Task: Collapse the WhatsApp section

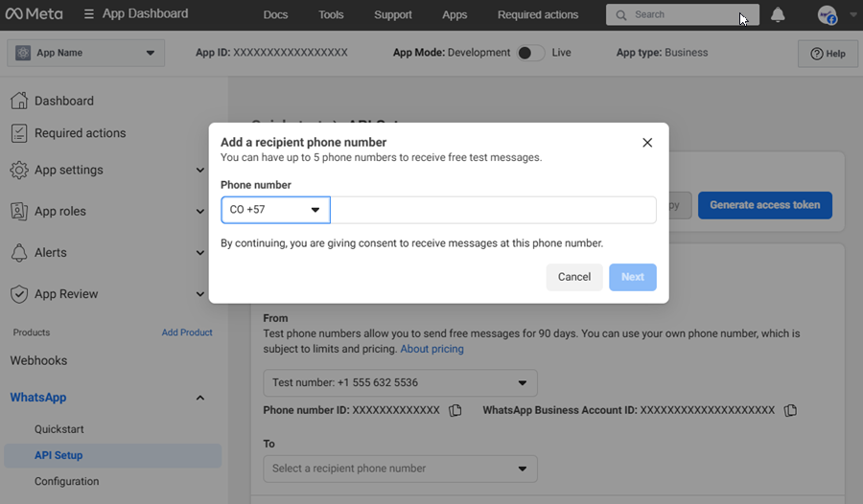Action: (200, 398)
